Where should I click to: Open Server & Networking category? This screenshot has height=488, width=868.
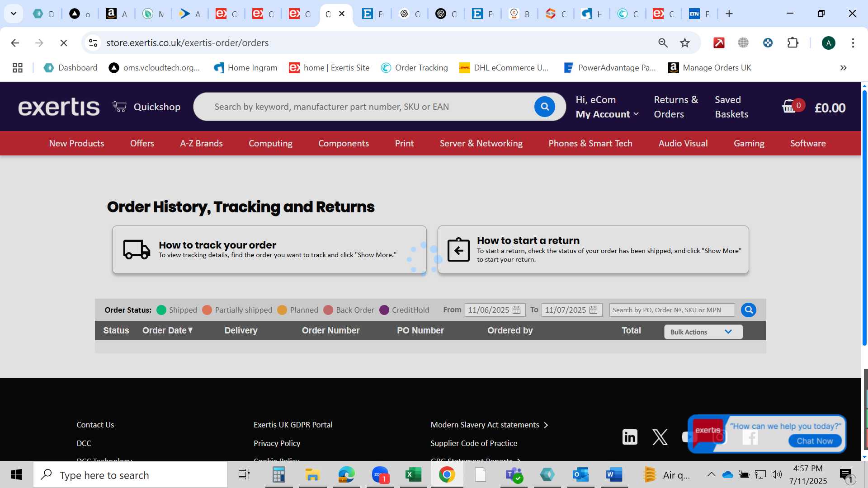click(x=481, y=143)
